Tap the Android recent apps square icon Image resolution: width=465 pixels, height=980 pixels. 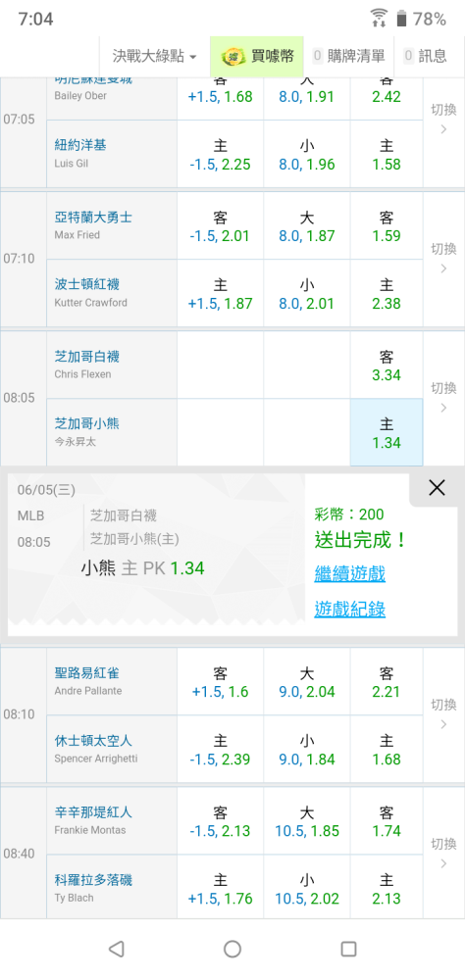tap(348, 949)
